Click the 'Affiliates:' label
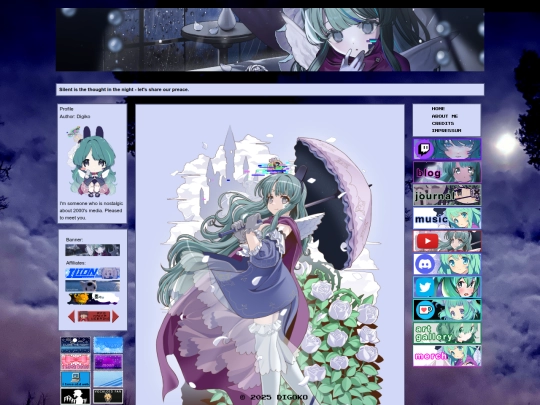This screenshot has height=405, width=540. 76,263
